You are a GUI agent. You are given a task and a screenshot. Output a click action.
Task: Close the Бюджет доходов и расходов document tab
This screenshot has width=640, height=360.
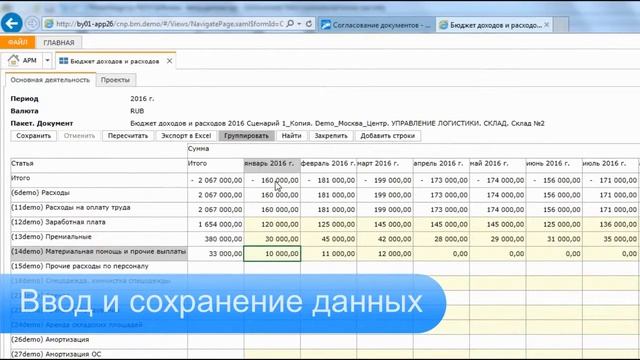point(169,61)
